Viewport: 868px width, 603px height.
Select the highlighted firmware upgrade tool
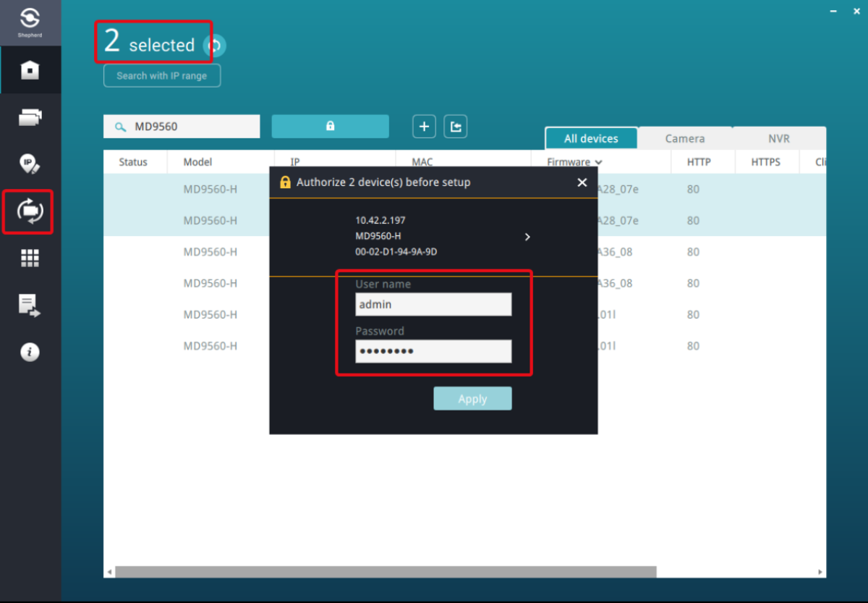[x=27, y=211]
